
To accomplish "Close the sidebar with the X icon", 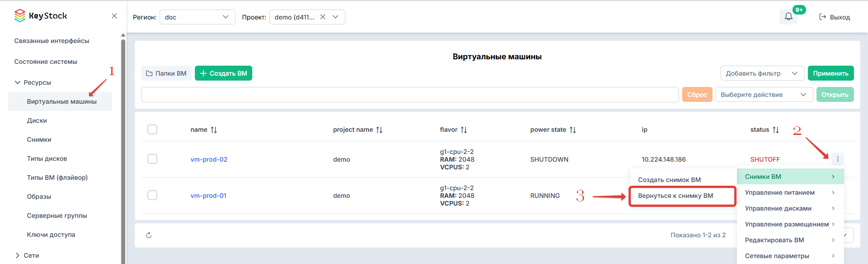I will 114,16.
